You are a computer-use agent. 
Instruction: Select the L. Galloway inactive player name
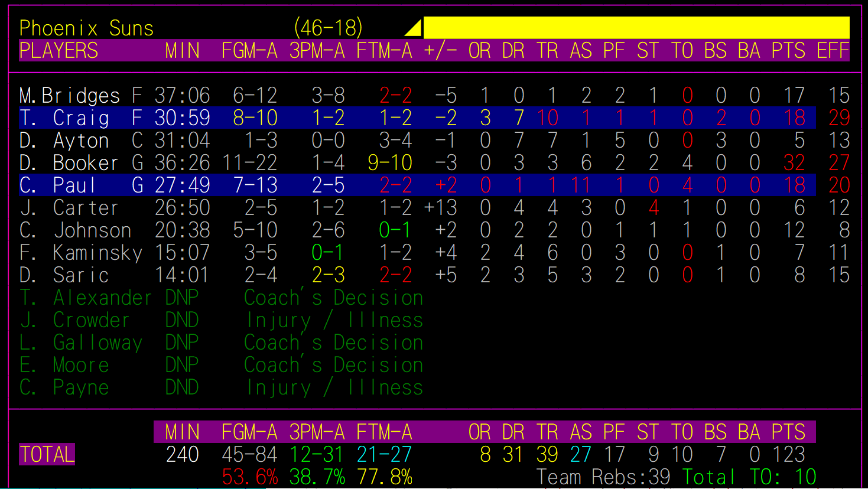81,343
